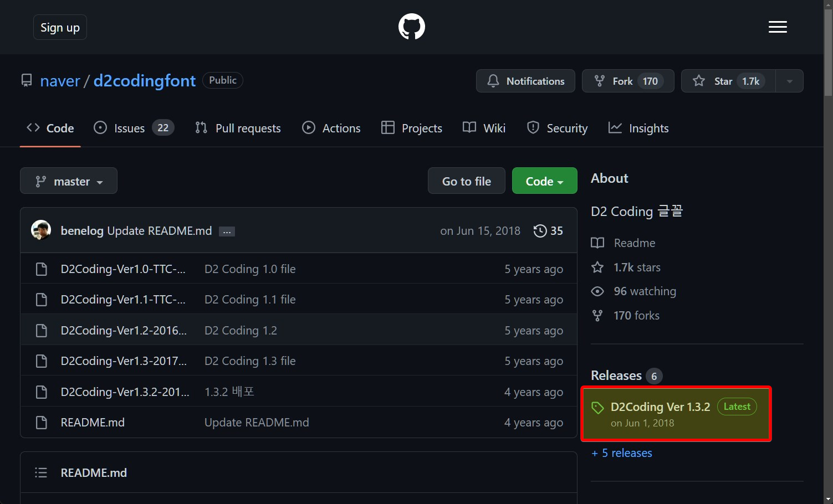Viewport: 833px width, 504px height.
Task: Open README.md table of contents list icon
Action: pyautogui.click(x=41, y=472)
